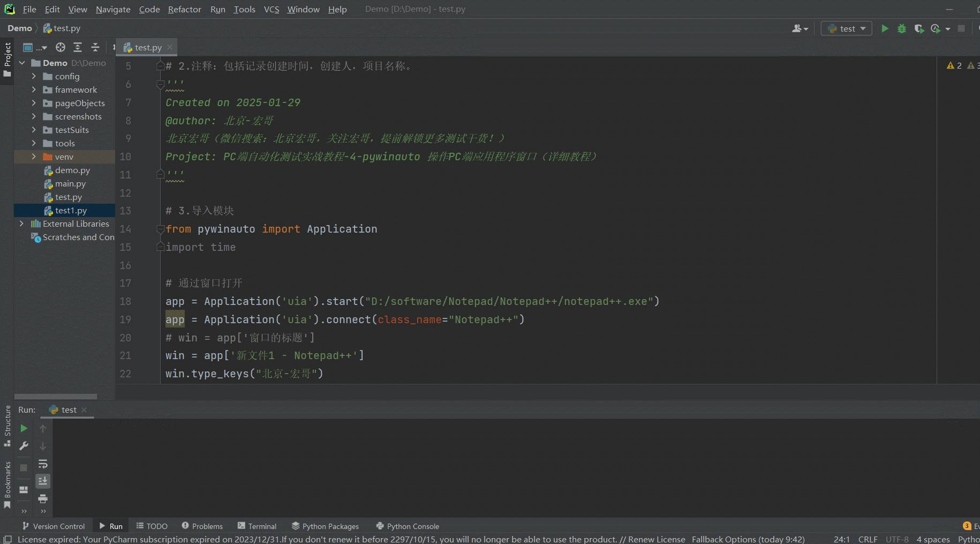Open the Navigate menu
Viewport: 980px width, 544px height.
tap(113, 9)
